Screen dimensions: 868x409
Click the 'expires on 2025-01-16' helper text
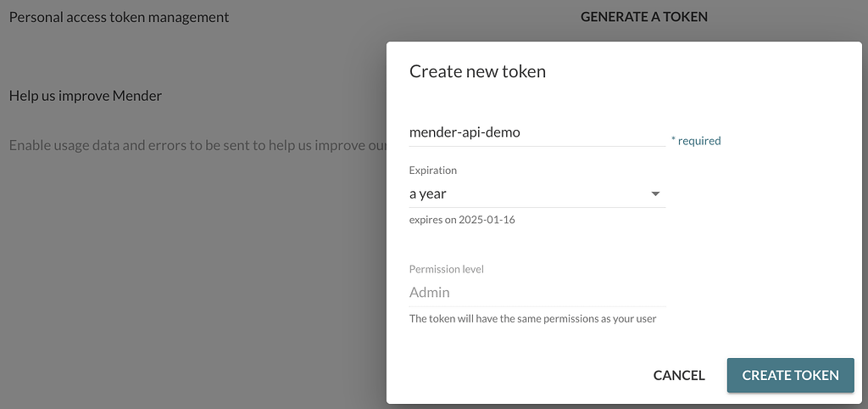pyautogui.click(x=462, y=221)
